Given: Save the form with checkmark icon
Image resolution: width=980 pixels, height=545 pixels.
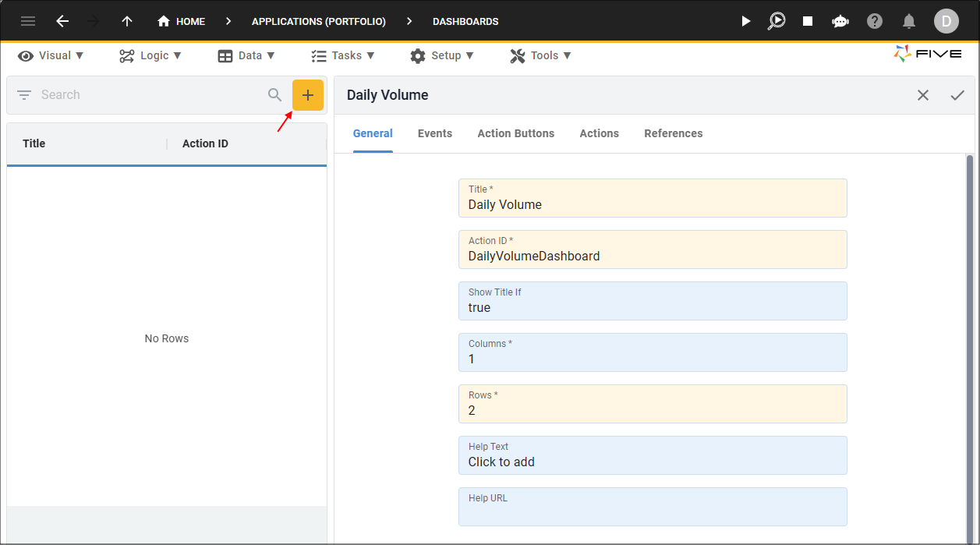Looking at the screenshot, I should pos(957,95).
